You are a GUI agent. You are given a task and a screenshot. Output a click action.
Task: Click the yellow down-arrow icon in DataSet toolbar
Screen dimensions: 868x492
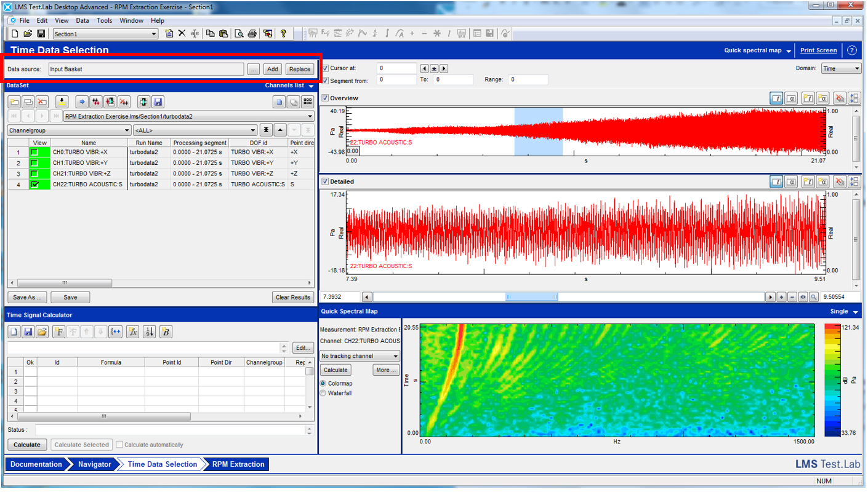point(61,102)
